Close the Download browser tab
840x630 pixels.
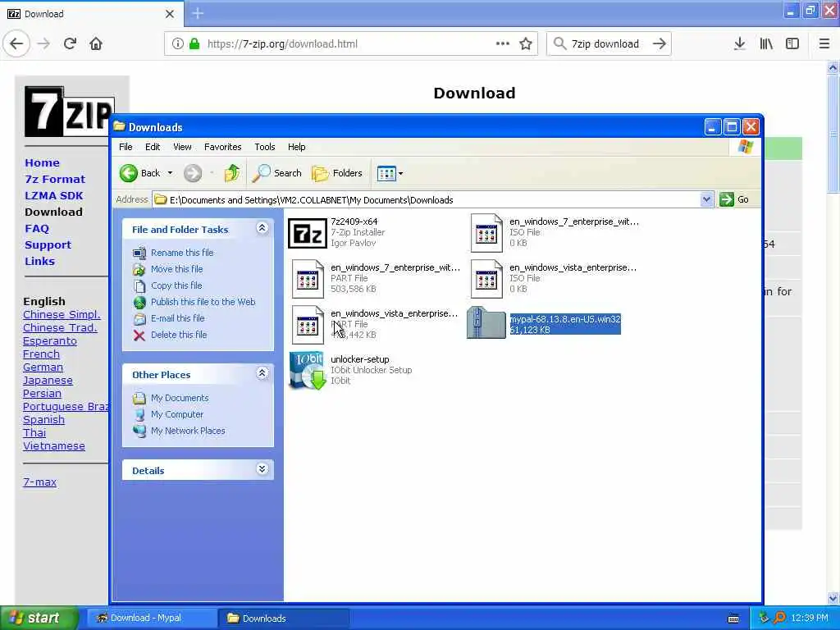170,14
